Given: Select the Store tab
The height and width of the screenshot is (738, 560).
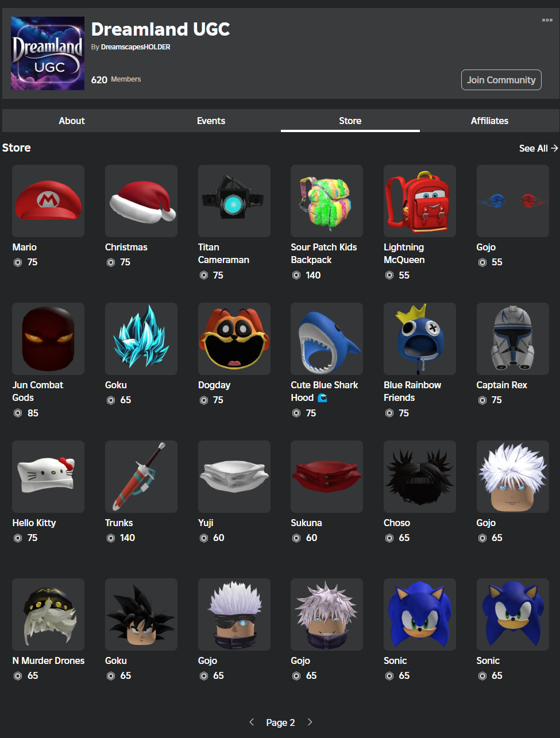Looking at the screenshot, I should pyautogui.click(x=350, y=121).
